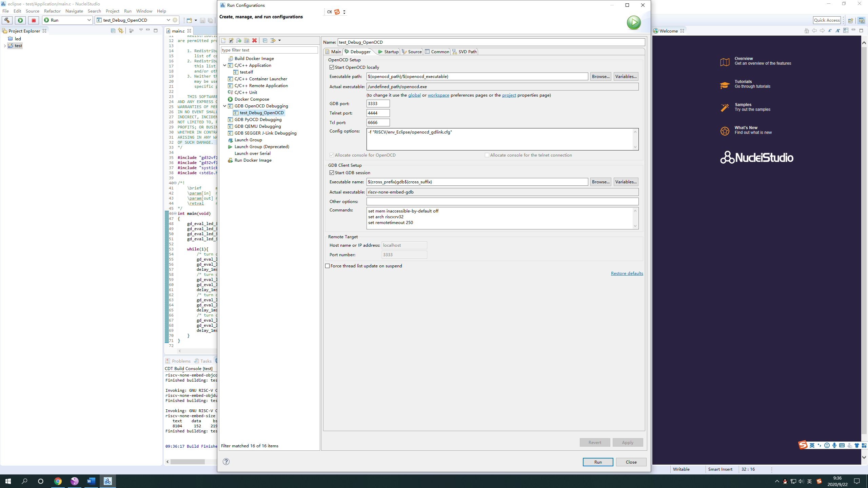This screenshot has height=488, width=868.
Task: Click the Restore defaults link
Action: [x=627, y=273]
